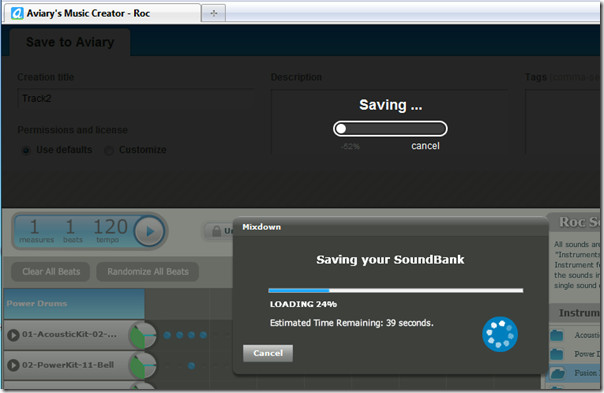Click the Tags input field
The height and width of the screenshot is (393, 604).
562,121
